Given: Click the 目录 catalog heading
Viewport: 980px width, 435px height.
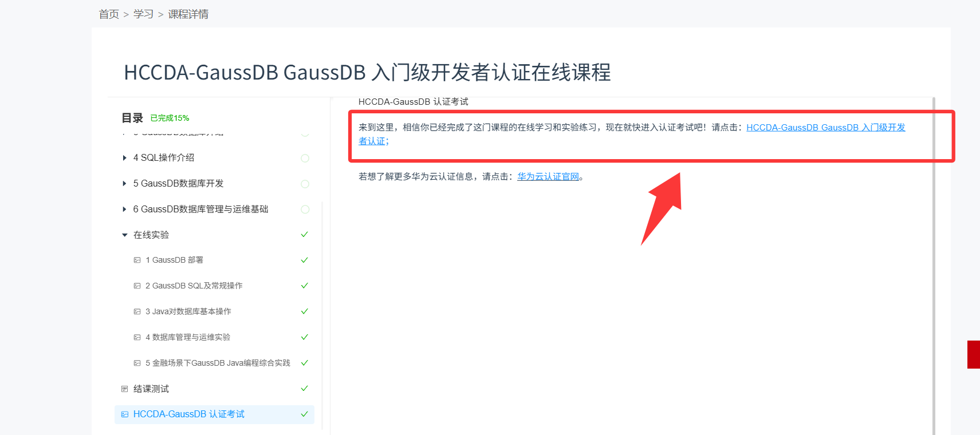Looking at the screenshot, I should pyautogui.click(x=132, y=118).
